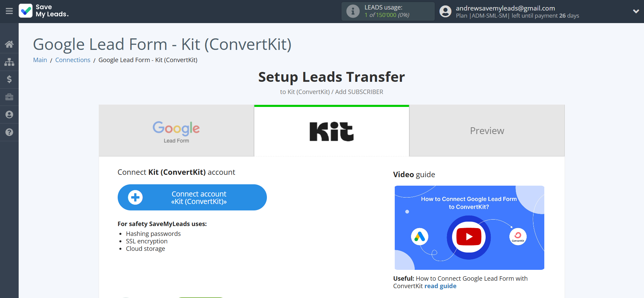The image size is (644, 298).
Task: Go to Connections breadcrumb link
Action: [x=73, y=60]
